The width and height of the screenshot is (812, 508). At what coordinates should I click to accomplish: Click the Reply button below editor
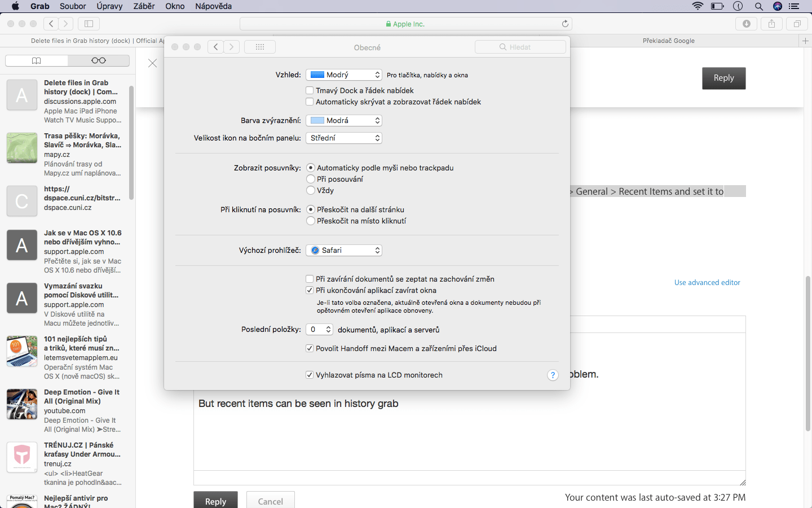coord(215,501)
